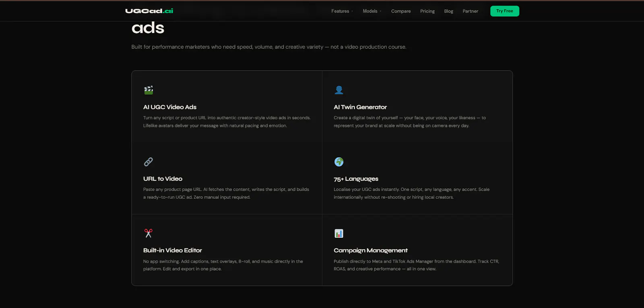Expand the Features dropdown menu
The height and width of the screenshot is (308, 644).
coord(342,11)
